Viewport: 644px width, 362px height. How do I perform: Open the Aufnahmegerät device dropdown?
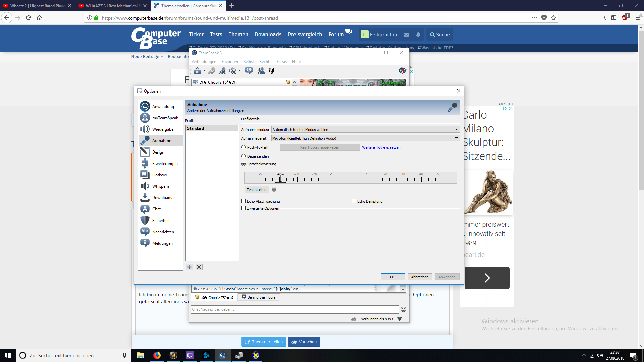[x=456, y=138]
